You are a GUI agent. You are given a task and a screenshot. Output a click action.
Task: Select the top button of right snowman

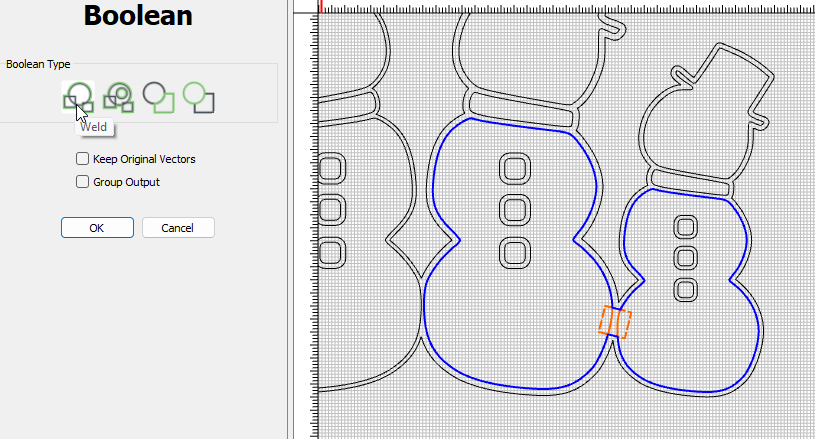pos(686,227)
